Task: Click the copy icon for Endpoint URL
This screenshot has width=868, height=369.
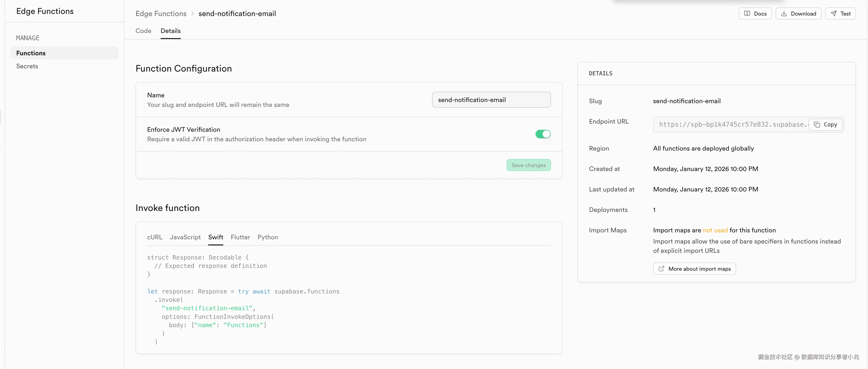Action: [x=817, y=125]
